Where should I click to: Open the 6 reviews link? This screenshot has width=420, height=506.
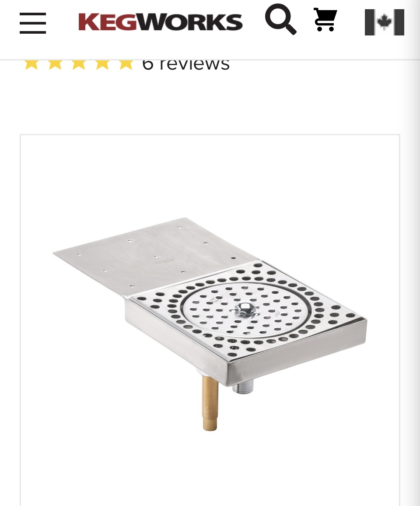[186, 64]
